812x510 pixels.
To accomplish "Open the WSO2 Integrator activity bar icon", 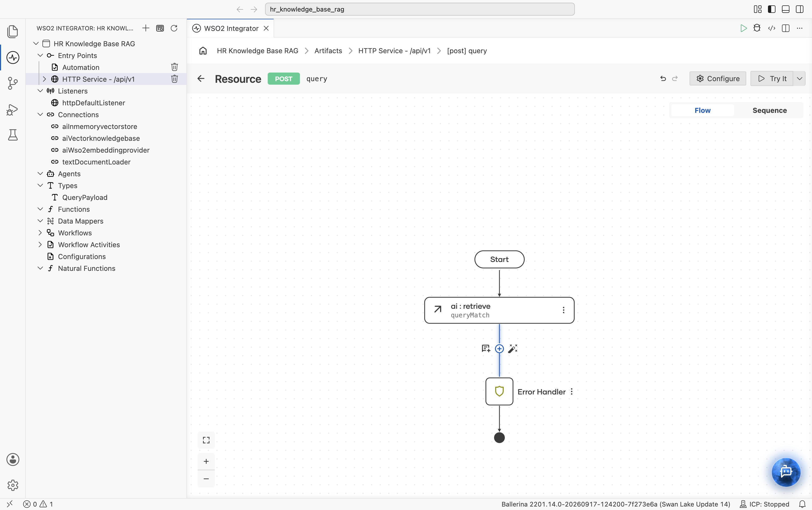I will [x=12, y=57].
